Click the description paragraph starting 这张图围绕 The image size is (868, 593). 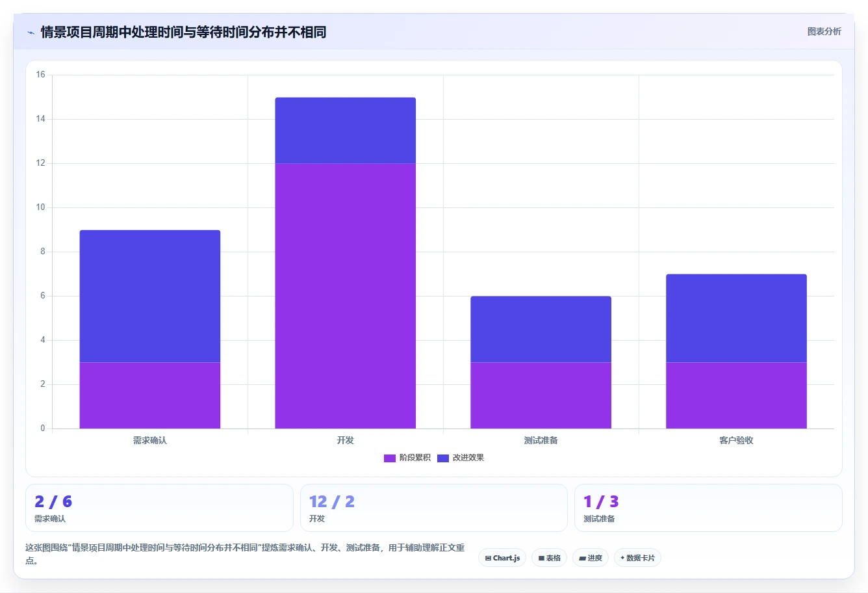[245, 554]
